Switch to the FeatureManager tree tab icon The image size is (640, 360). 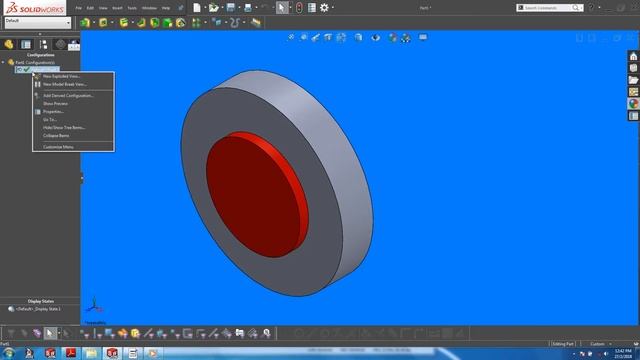(9, 44)
